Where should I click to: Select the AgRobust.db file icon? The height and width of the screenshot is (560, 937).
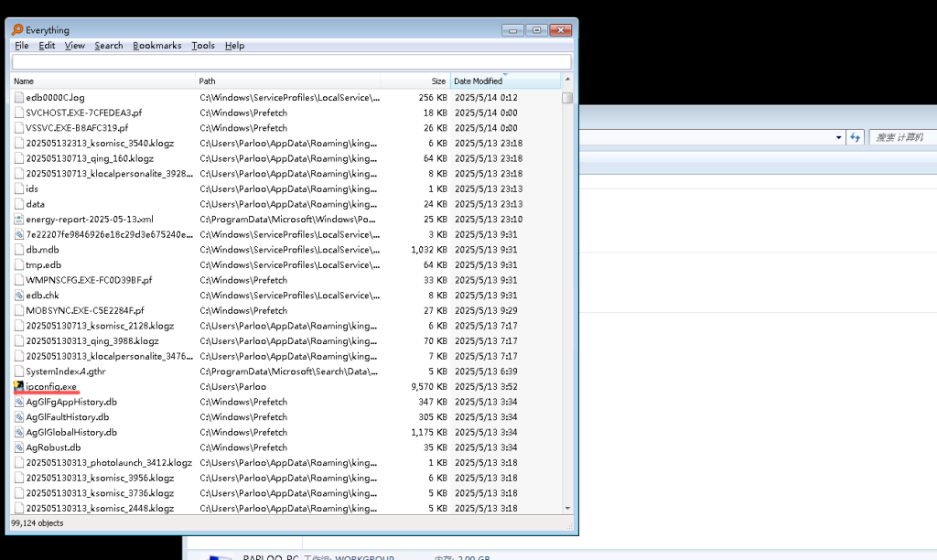click(x=18, y=447)
